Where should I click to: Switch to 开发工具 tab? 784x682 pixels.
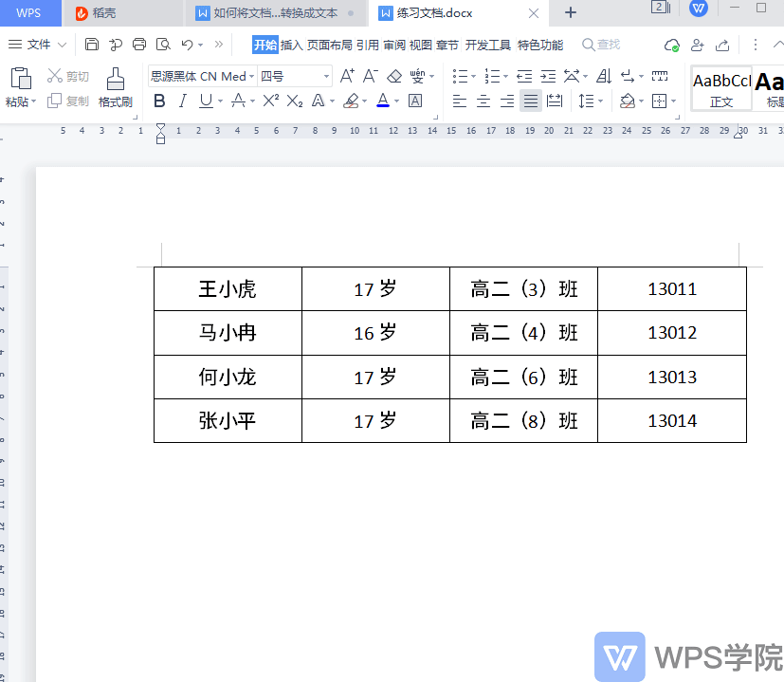(488, 45)
